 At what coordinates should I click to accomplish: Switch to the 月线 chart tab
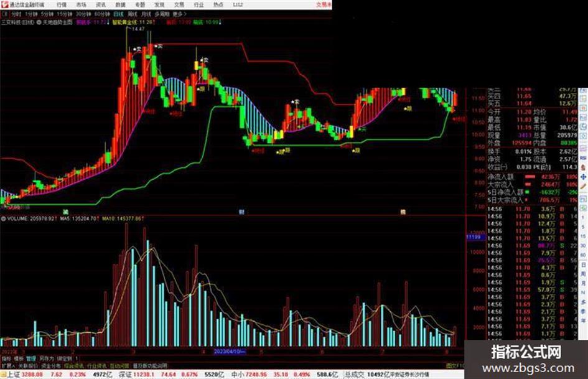coord(146,14)
